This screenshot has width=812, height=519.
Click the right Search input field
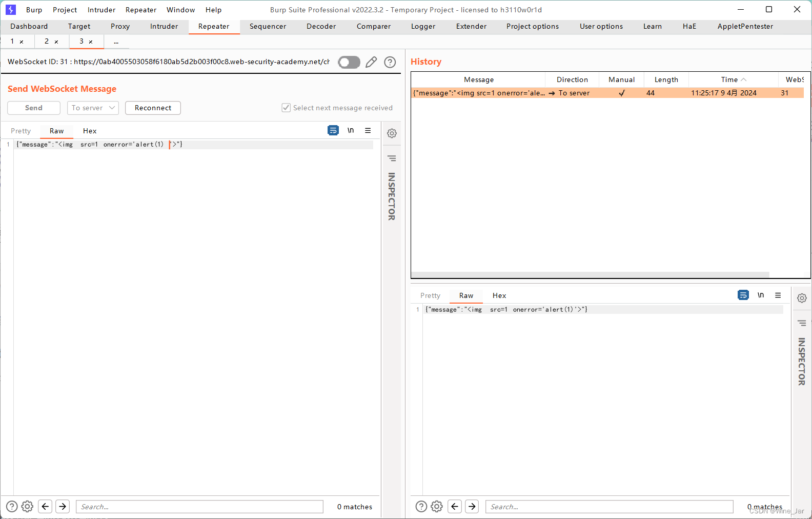(610, 507)
